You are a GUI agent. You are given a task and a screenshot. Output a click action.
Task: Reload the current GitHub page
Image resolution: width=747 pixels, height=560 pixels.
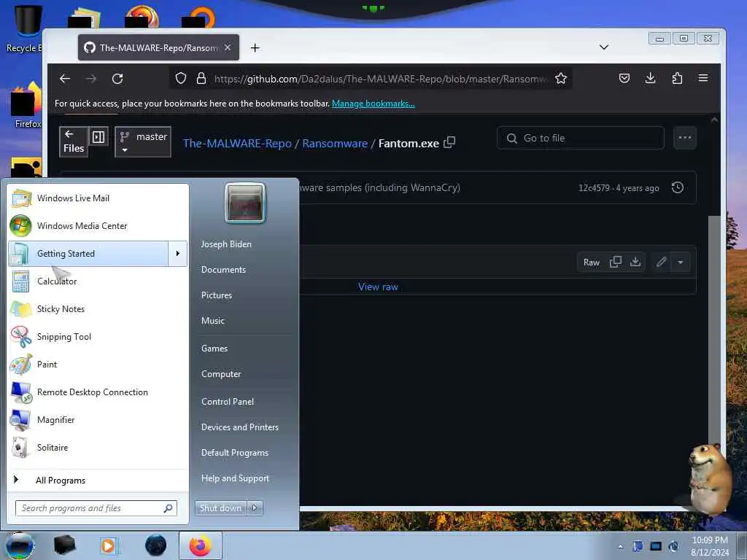click(117, 79)
